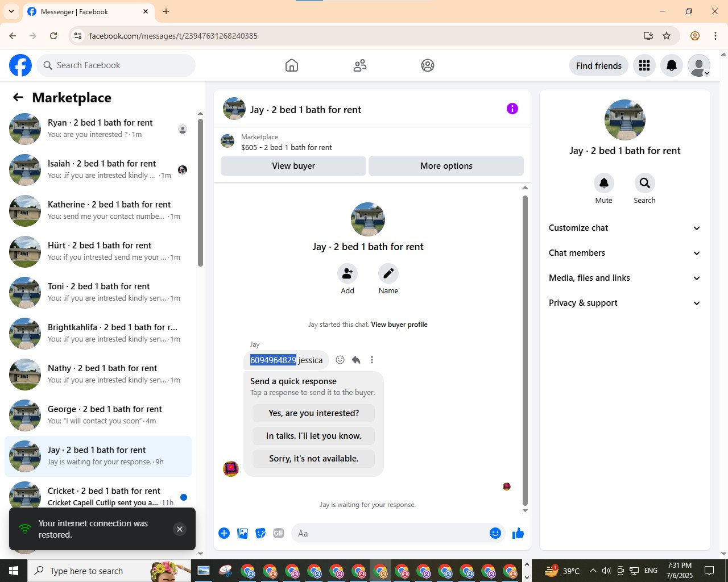
Task: Focus the Search Facebook field
Action: (x=116, y=65)
